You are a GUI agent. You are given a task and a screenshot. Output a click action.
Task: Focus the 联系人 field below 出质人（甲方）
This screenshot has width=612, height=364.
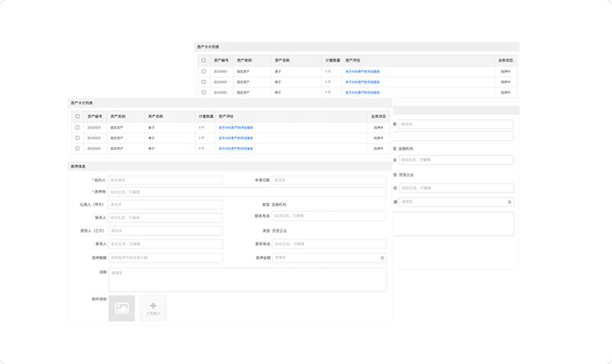pos(165,218)
